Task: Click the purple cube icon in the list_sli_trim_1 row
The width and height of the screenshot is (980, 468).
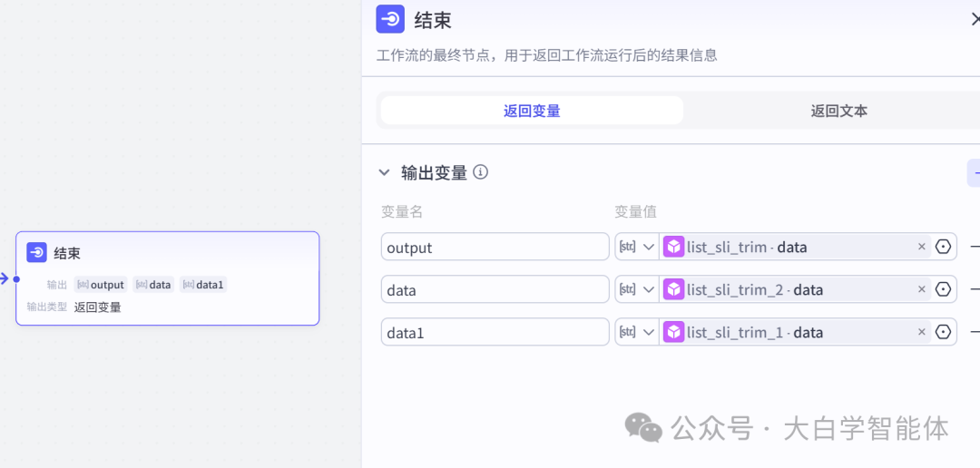Action: tap(673, 333)
